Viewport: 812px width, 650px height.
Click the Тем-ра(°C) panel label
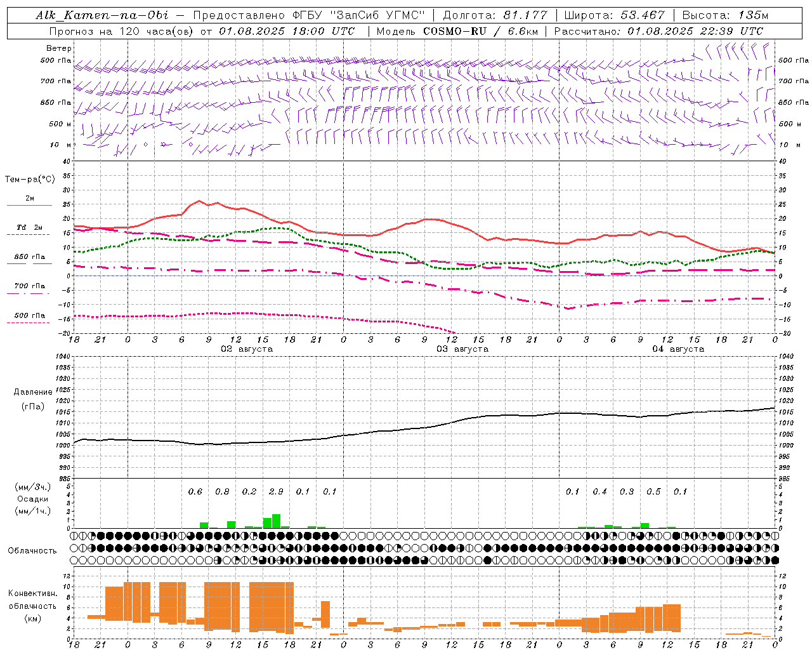pos(30,180)
